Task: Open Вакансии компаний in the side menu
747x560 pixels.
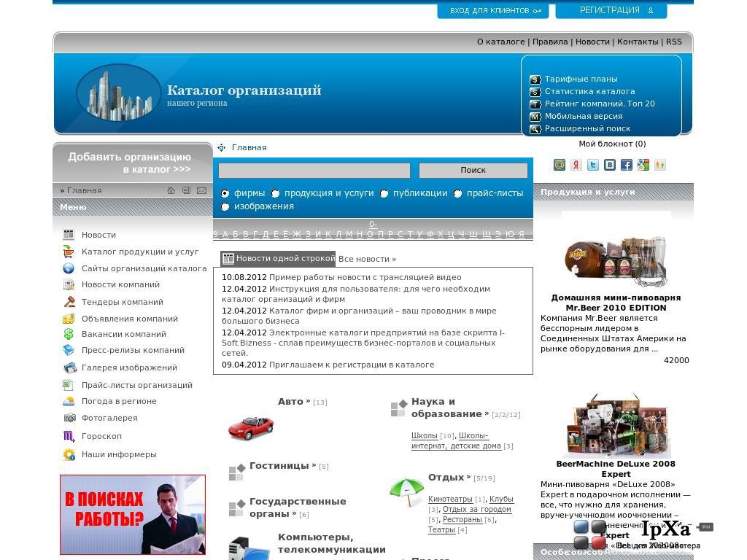Action: click(124, 334)
